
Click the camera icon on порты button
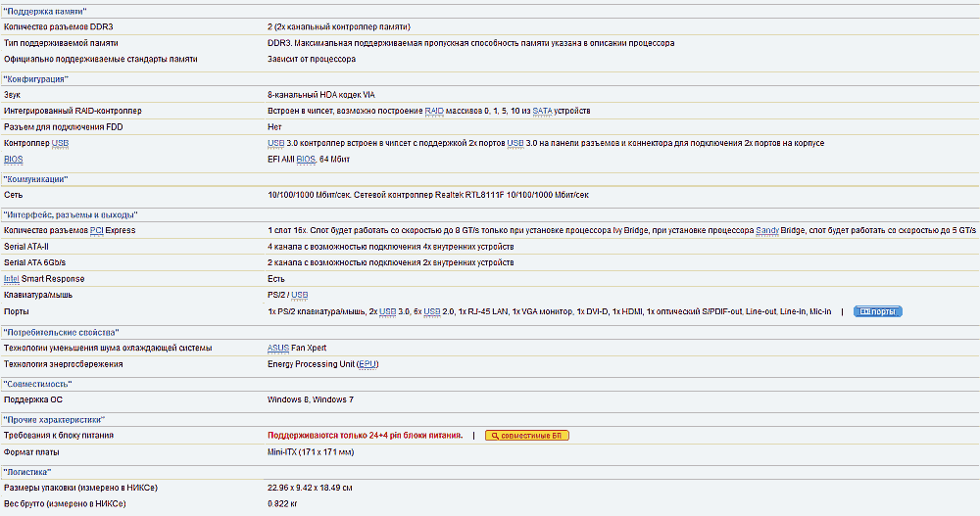[x=864, y=311]
